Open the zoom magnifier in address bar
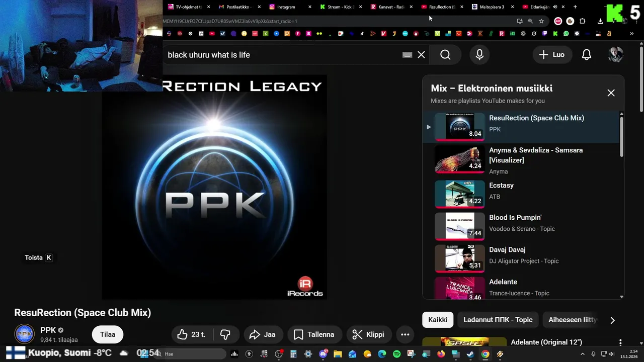 [x=530, y=21]
